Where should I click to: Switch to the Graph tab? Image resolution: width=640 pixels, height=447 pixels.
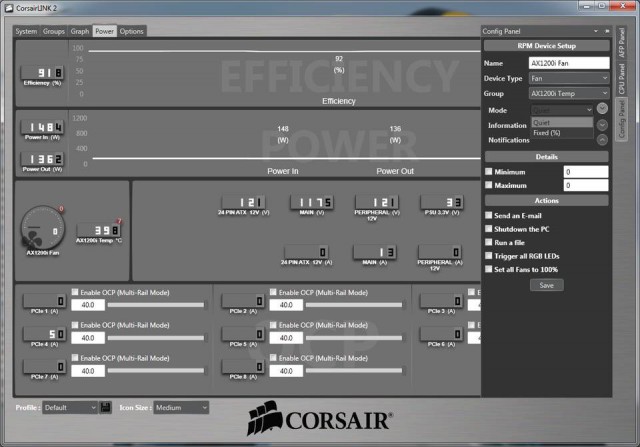80,31
